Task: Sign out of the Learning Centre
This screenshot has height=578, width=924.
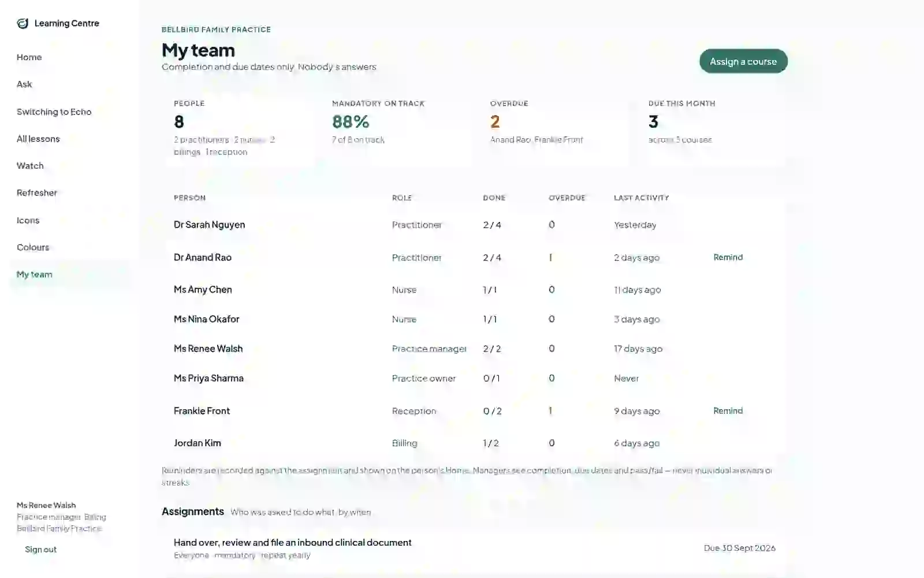Action: click(x=40, y=550)
